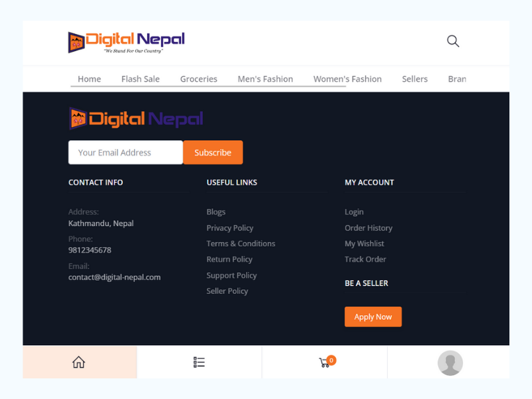
Task: Open Men's Fashion category
Action: coord(265,79)
